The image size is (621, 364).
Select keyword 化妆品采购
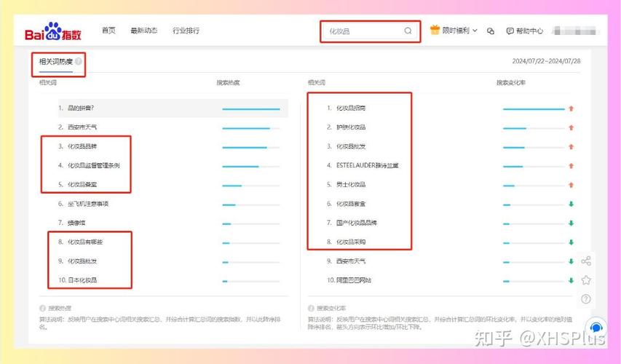[x=351, y=242]
